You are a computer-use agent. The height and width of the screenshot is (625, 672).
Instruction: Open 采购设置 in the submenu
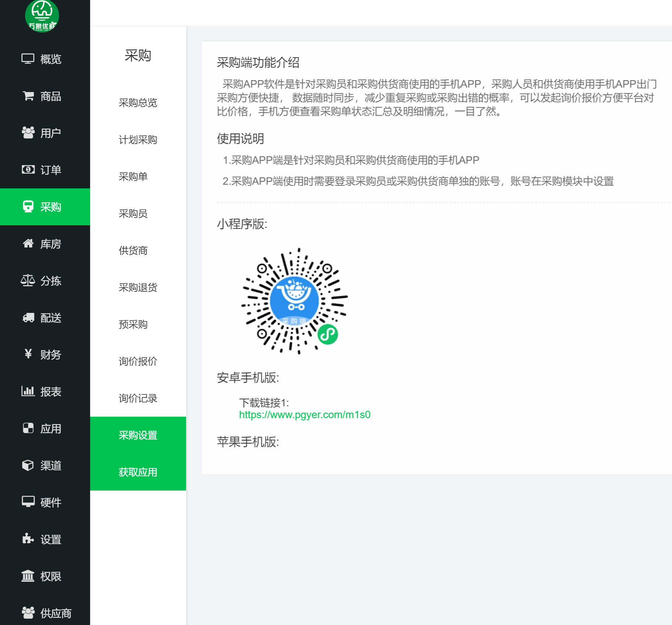[138, 435]
